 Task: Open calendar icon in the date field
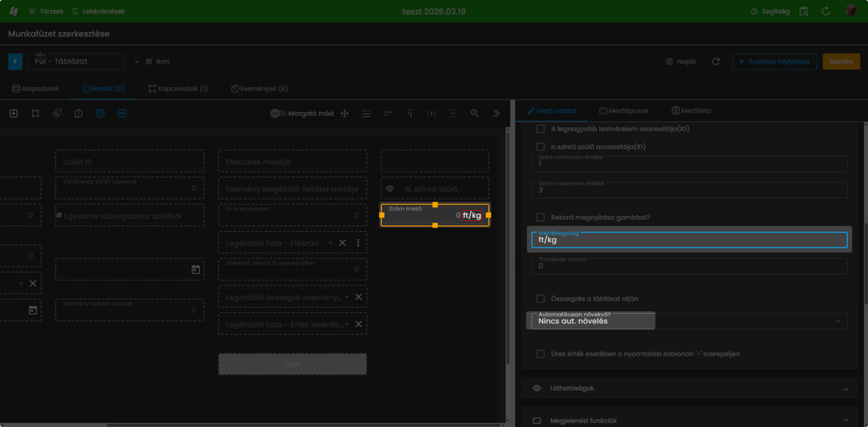point(195,270)
